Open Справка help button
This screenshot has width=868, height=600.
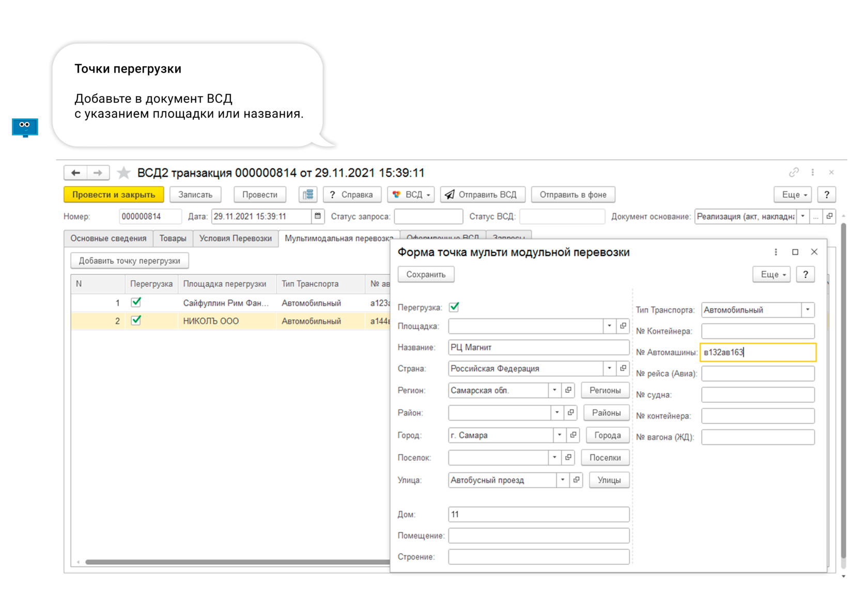pos(352,194)
